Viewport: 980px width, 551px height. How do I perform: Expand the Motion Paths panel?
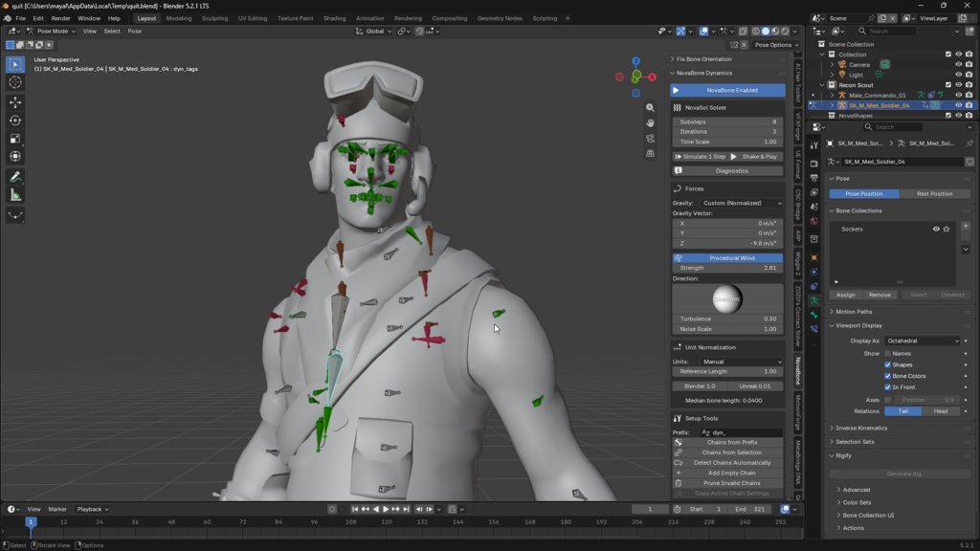click(853, 312)
